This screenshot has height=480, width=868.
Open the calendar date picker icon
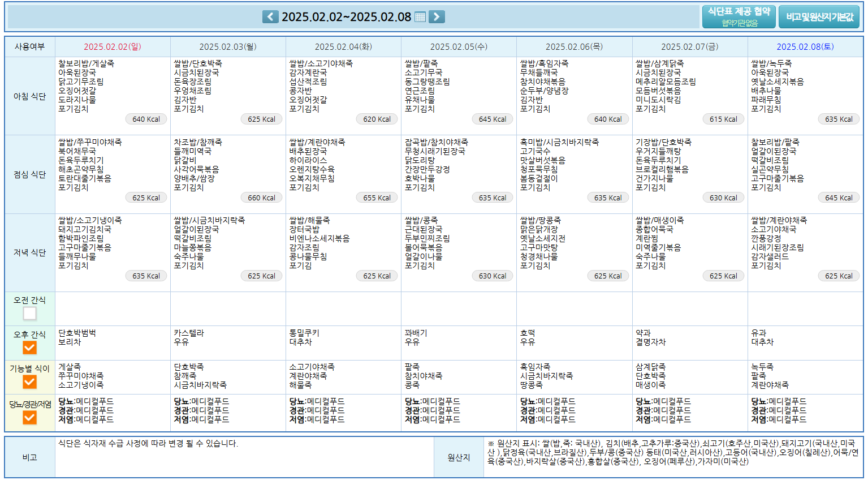coord(420,17)
